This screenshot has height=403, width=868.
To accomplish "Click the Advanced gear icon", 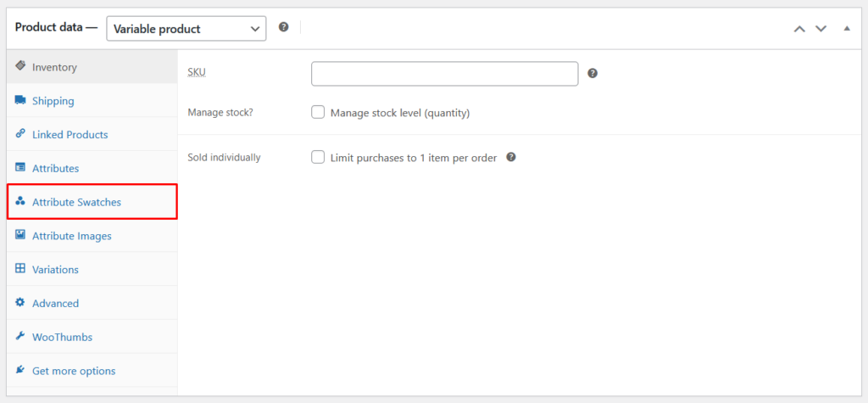I will (20, 303).
